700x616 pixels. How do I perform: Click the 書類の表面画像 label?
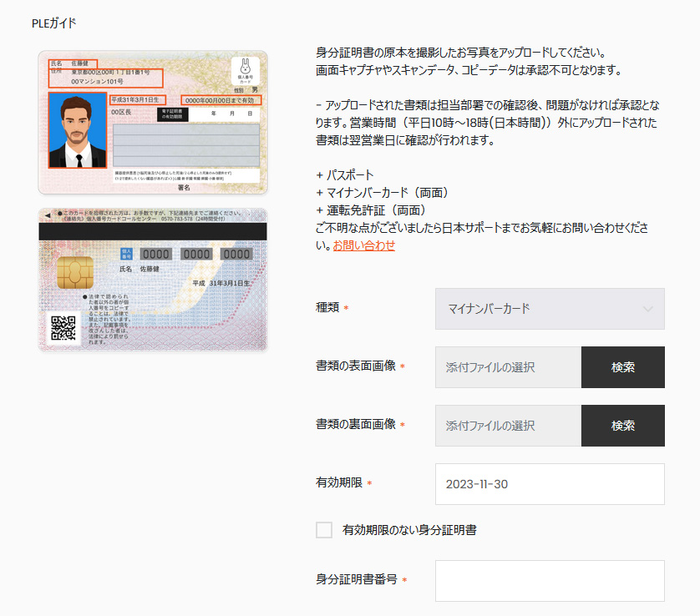coord(356,366)
